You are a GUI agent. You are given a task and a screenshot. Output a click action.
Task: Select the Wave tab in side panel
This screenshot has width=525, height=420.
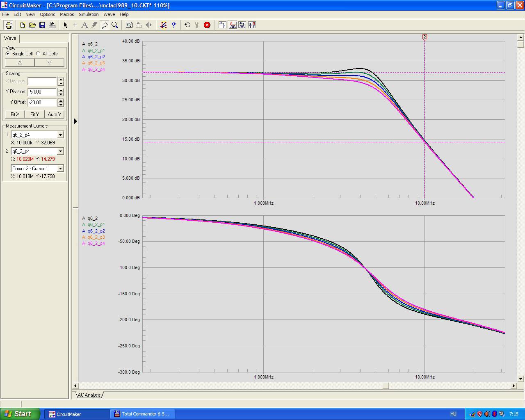click(10, 38)
